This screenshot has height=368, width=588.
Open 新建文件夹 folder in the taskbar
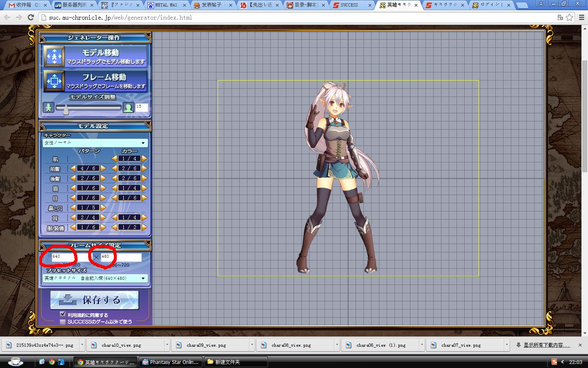click(236, 362)
